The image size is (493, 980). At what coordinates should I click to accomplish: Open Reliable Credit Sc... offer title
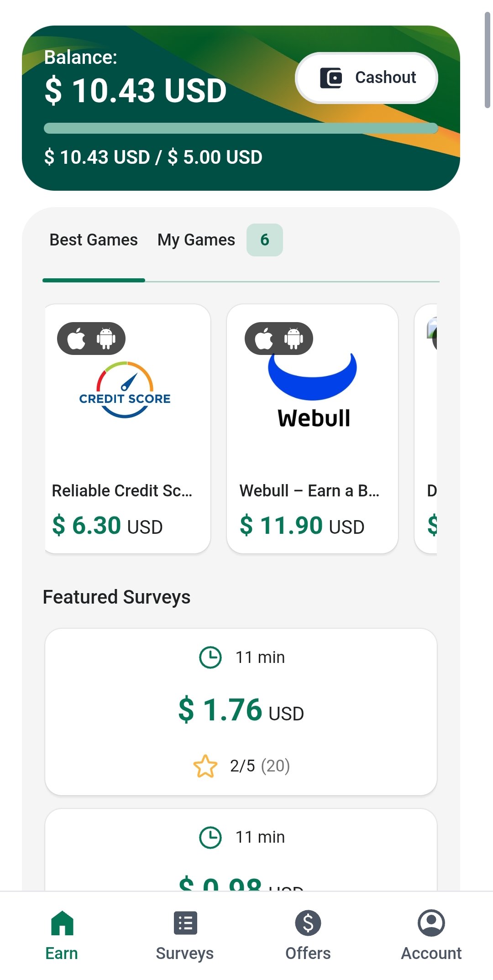122,491
